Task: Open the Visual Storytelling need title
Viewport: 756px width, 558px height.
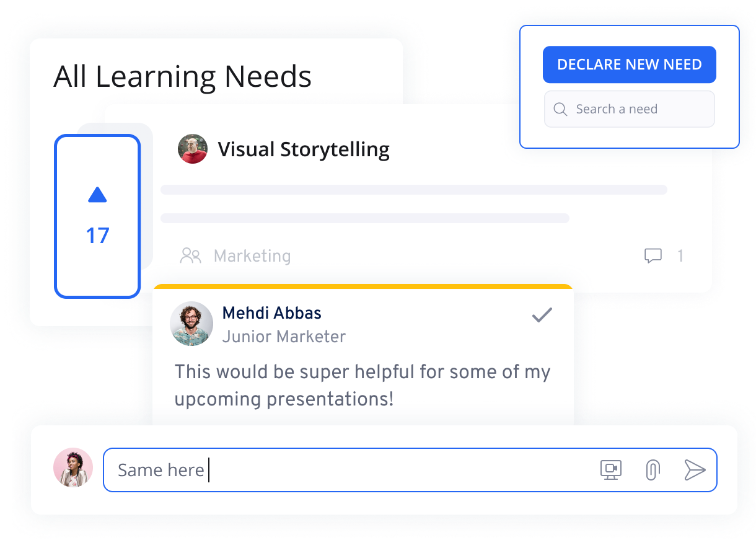Action: click(304, 149)
